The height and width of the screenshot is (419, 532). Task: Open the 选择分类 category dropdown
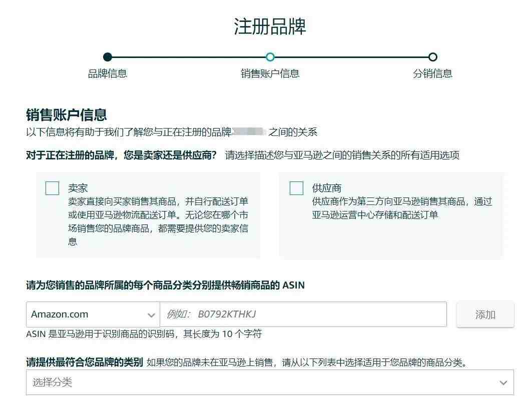pyautogui.click(x=270, y=382)
